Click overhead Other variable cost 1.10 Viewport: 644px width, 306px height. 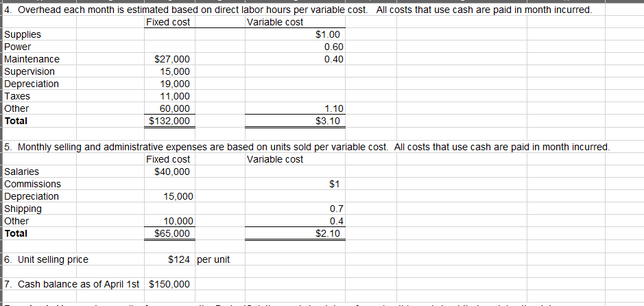coord(333,109)
